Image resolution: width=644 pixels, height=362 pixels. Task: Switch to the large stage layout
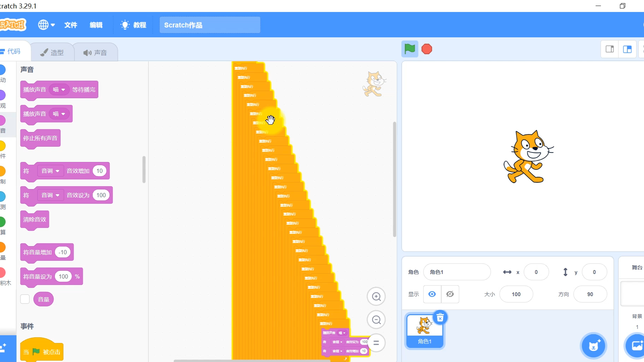pyautogui.click(x=627, y=49)
